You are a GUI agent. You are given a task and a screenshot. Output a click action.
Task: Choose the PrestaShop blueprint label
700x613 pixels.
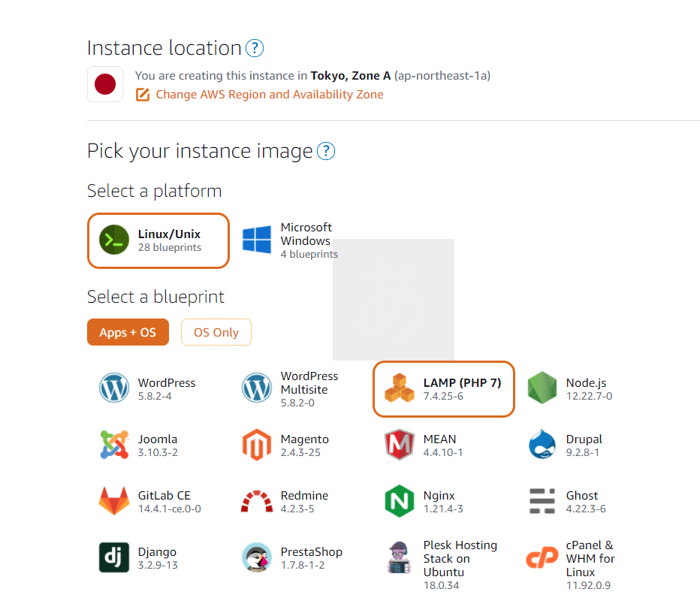point(311,552)
